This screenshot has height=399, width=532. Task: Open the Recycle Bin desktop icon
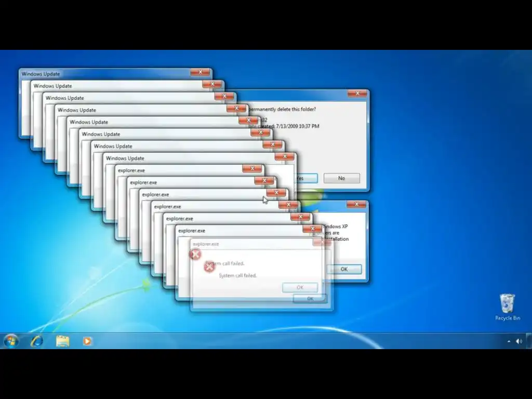pos(507,308)
